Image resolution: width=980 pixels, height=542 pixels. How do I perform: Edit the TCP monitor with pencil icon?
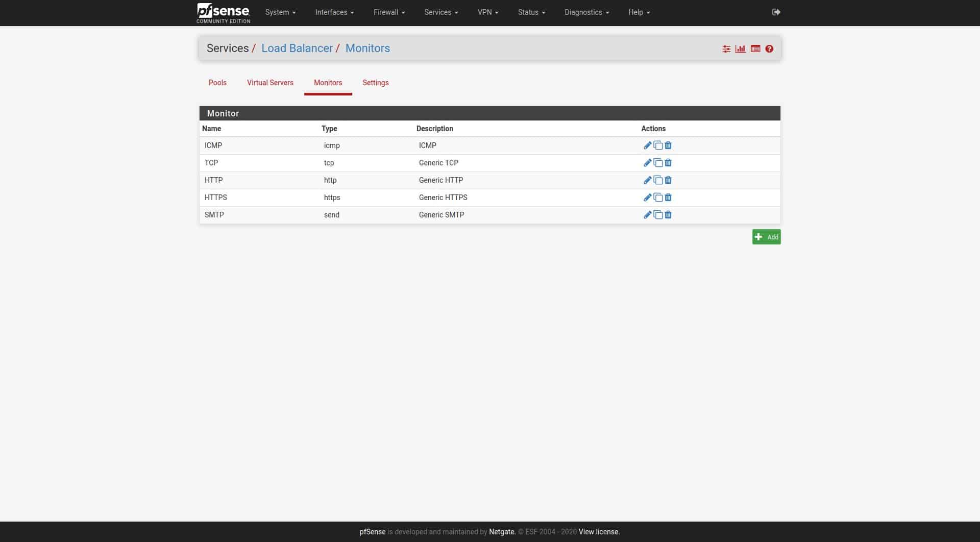pyautogui.click(x=647, y=163)
